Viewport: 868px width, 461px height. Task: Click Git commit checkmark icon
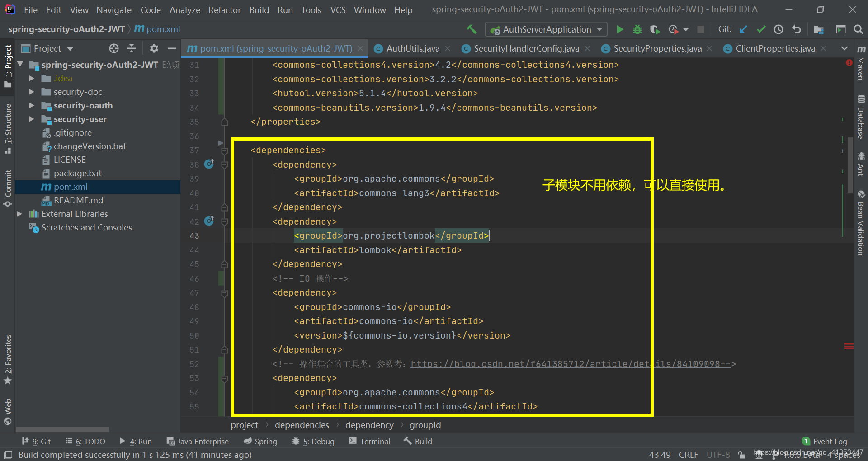761,29
